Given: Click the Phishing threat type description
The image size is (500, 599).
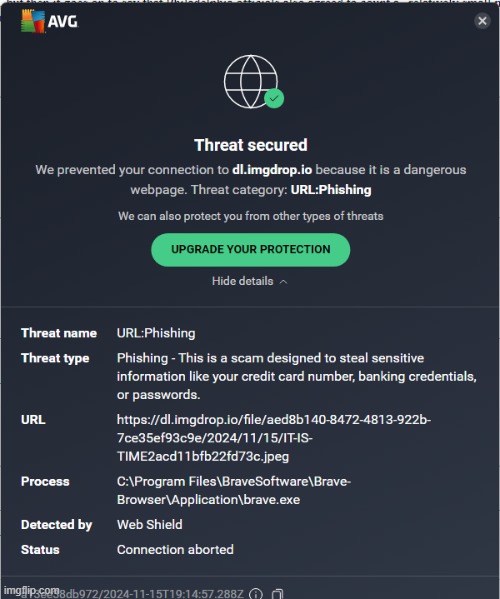Looking at the screenshot, I should click(297, 376).
